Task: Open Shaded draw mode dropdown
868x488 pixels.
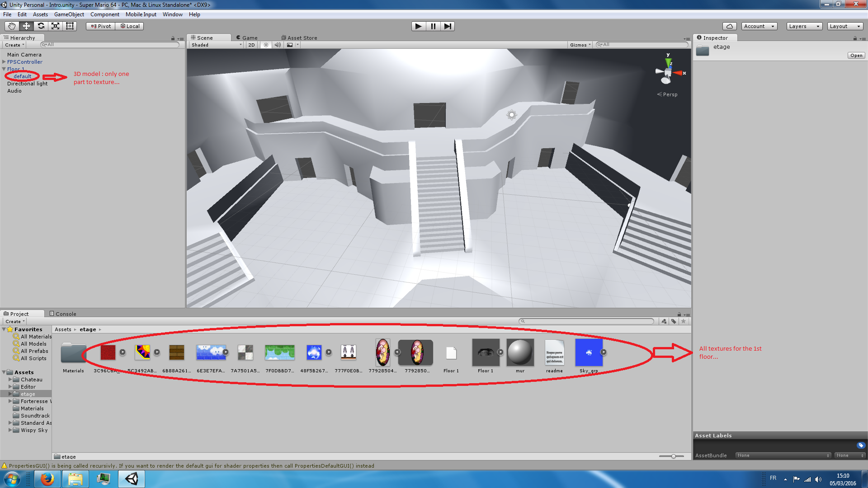Action: tap(217, 45)
